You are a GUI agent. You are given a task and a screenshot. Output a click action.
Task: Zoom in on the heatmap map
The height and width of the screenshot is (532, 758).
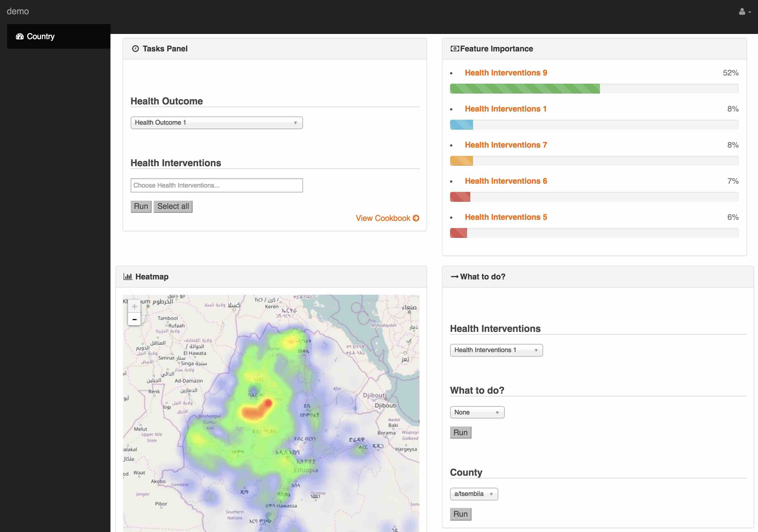pyautogui.click(x=134, y=306)
